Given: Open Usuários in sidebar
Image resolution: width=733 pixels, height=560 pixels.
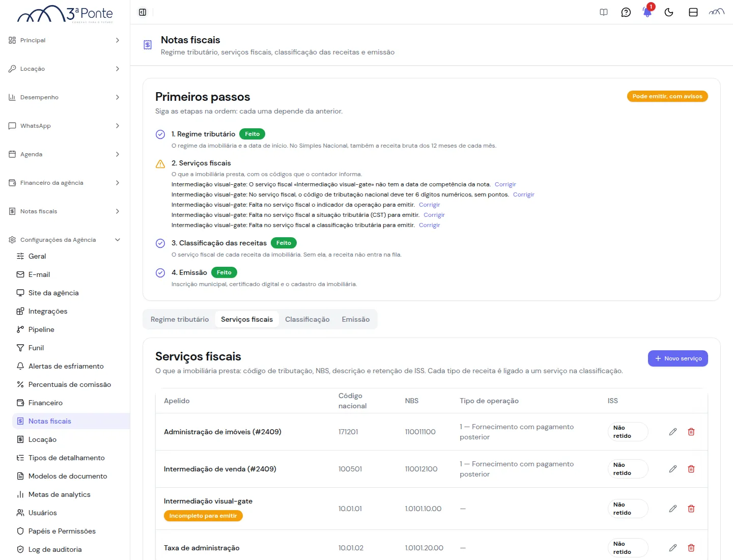Looking at the screenshot, I should pyautogui.click(x=71, y=513).
